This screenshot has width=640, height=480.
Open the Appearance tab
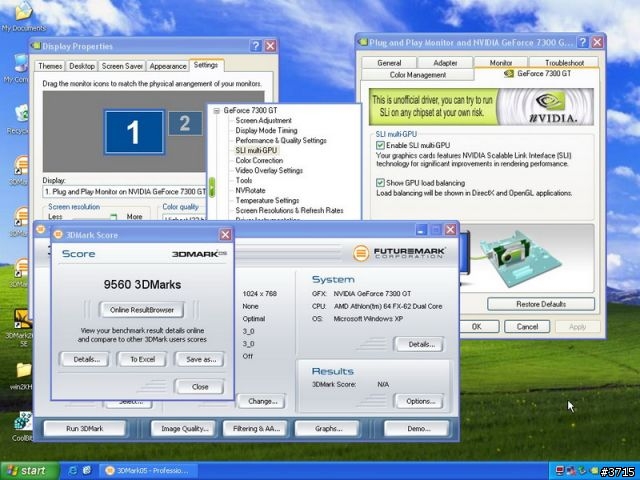point(168,66)
